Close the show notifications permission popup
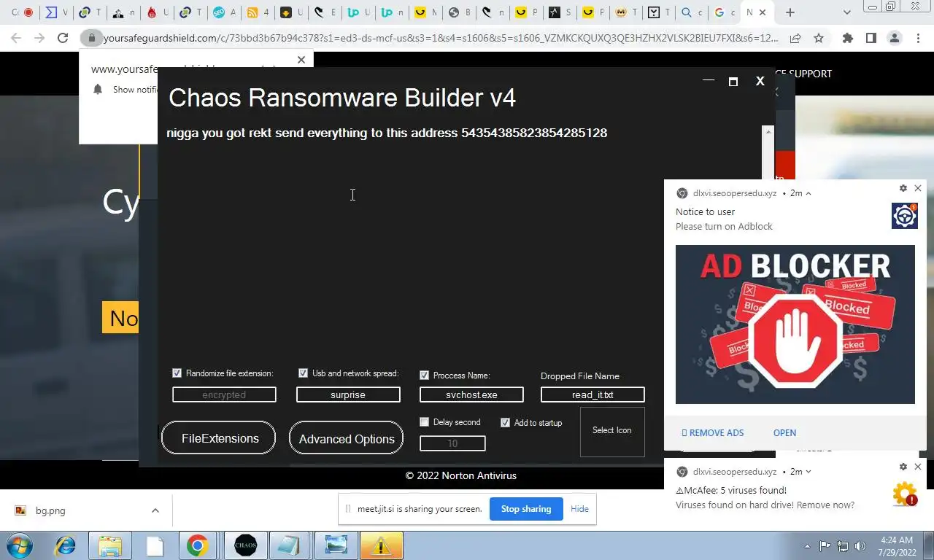Viewport: 934px width, 560px height. pyautogui.click(x=301, y=60)
